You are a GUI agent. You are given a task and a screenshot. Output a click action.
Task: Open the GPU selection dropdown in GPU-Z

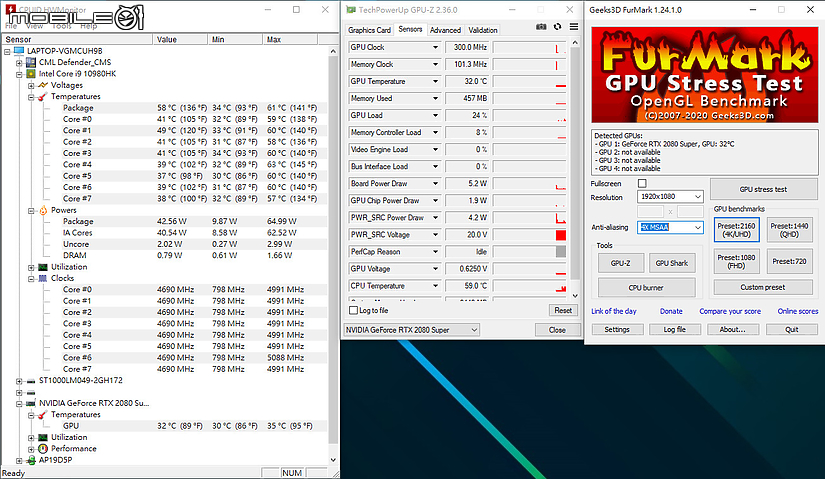[411, 330]
